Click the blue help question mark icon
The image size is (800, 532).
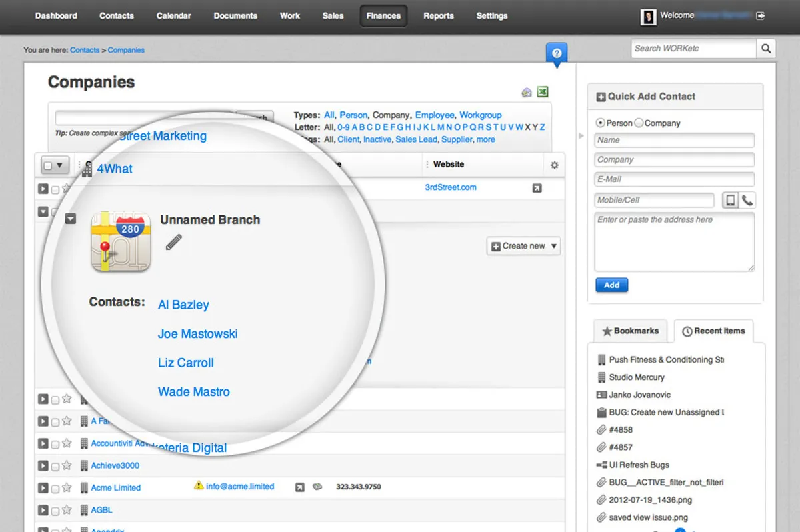pos(556,53)
